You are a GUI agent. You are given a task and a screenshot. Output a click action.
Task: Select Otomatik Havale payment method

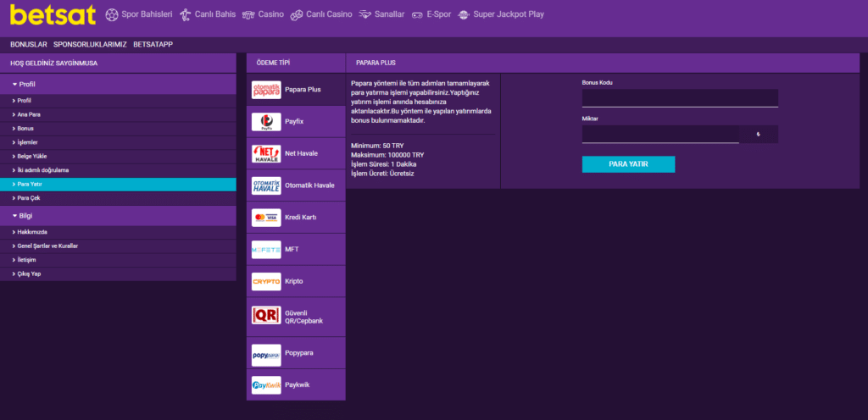coord(296,185)
